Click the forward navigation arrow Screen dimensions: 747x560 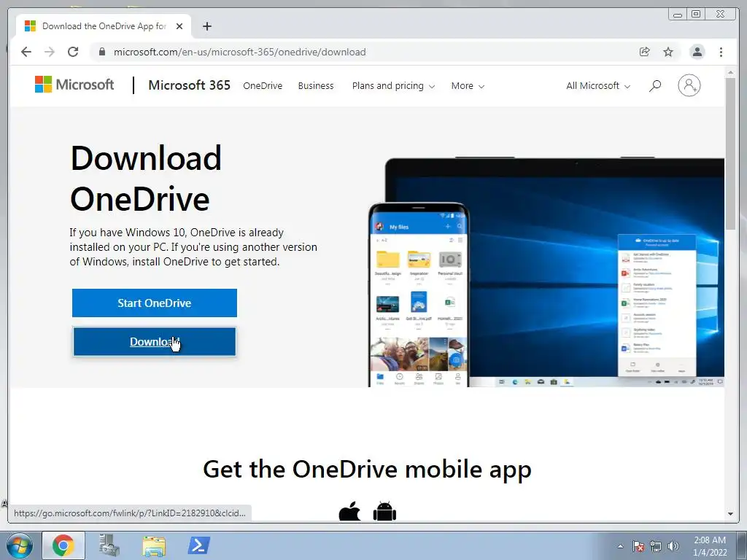click(50, 52)
